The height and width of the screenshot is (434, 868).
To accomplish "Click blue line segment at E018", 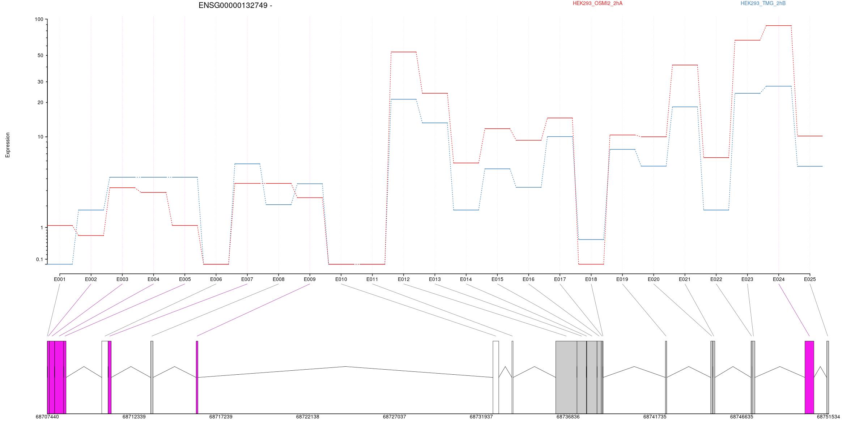I will (591, 239).
